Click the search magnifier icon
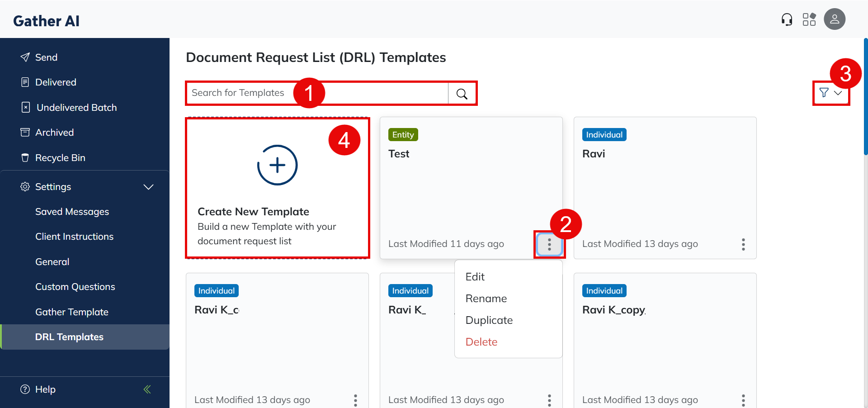868x408 pixels. tap(462, 94)
